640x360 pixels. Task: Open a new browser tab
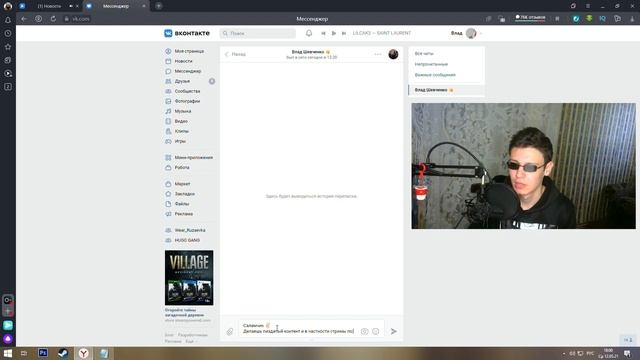tap(159, 6)
